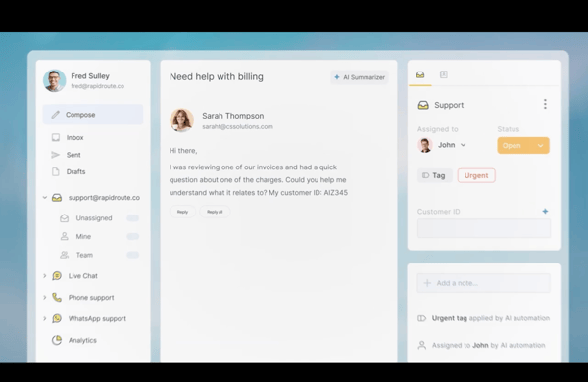The width and height of the screenshot is (588, 382).
Task: Click the blue sparkle icon beside Customer ID
Action: tap(545, 211)
